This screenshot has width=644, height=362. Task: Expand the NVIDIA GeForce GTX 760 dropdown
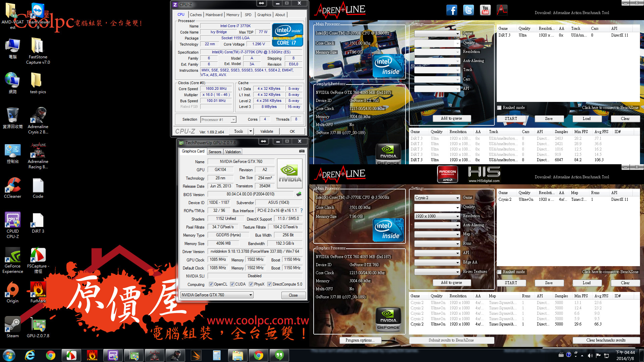tap(251, 295)
